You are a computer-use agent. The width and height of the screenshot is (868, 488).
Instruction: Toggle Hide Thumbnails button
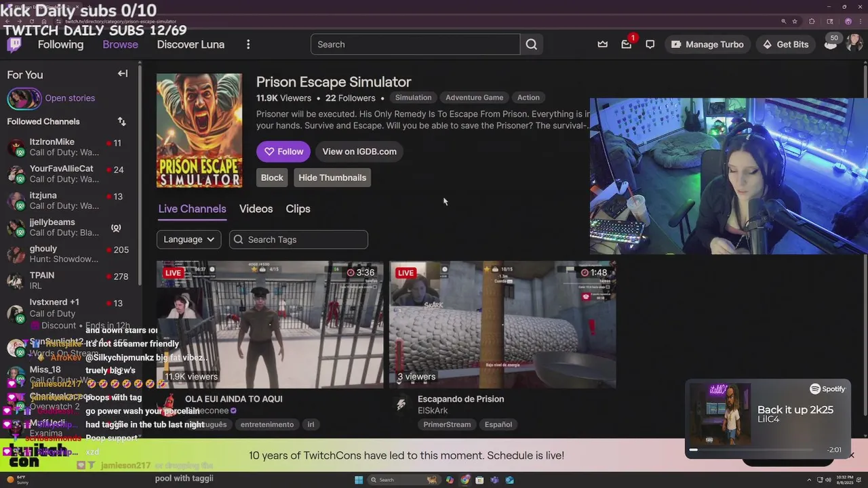[332, 178]
